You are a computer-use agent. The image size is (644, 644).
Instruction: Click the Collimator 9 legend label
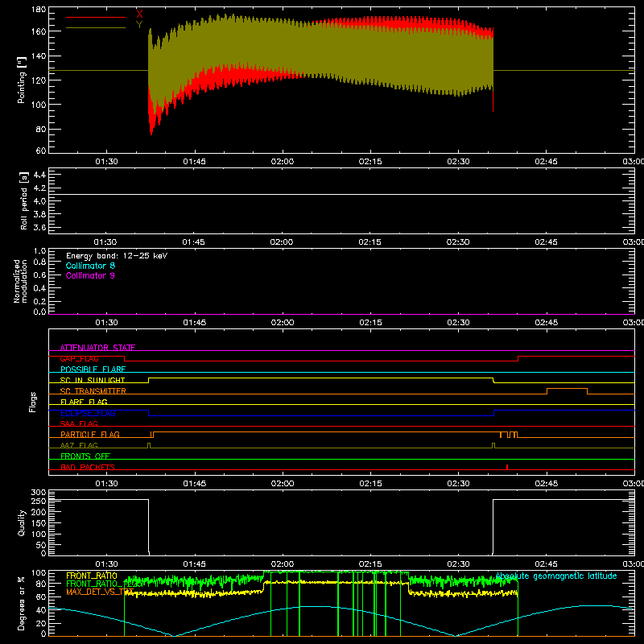click(x=90, y=275)
